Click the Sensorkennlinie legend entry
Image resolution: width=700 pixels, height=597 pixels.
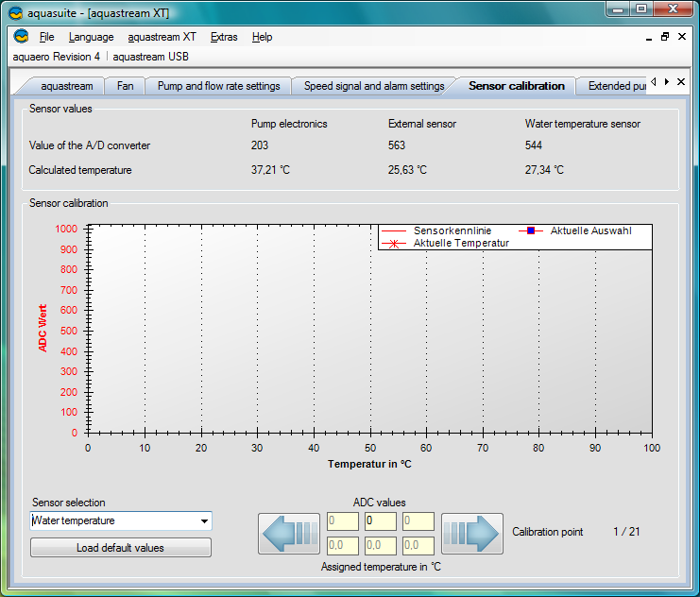[x=436, y=230]
